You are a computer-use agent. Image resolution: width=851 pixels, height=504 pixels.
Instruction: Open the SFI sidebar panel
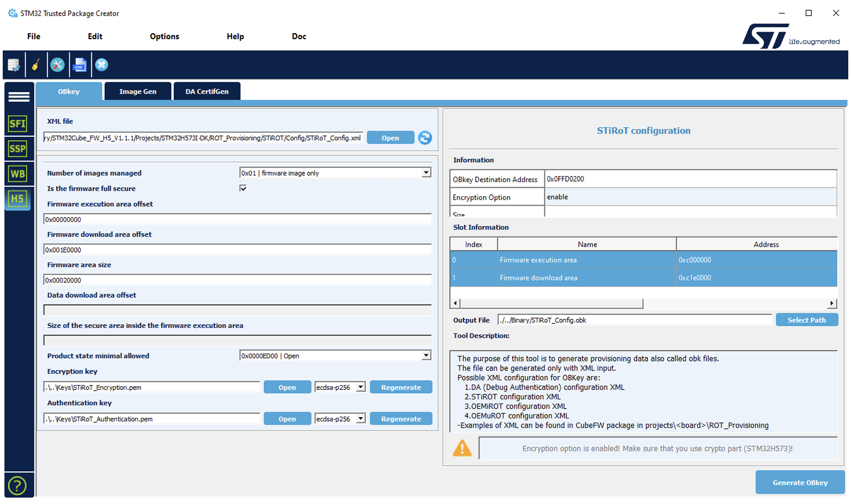coord(17,124)
